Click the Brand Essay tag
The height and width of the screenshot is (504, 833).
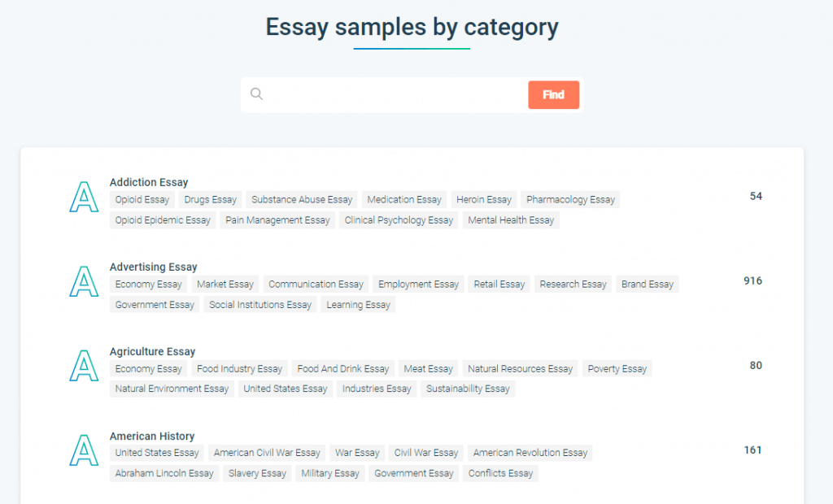tap(647, 284)
